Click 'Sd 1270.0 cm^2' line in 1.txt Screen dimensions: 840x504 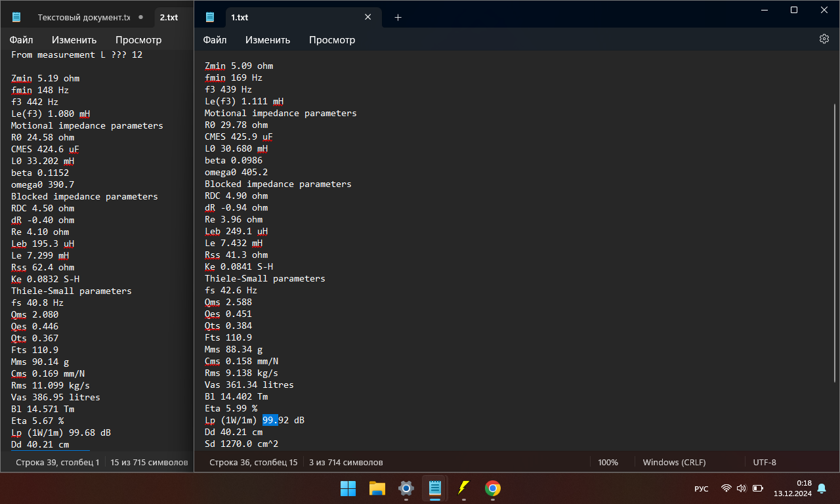tap(241, 444)
